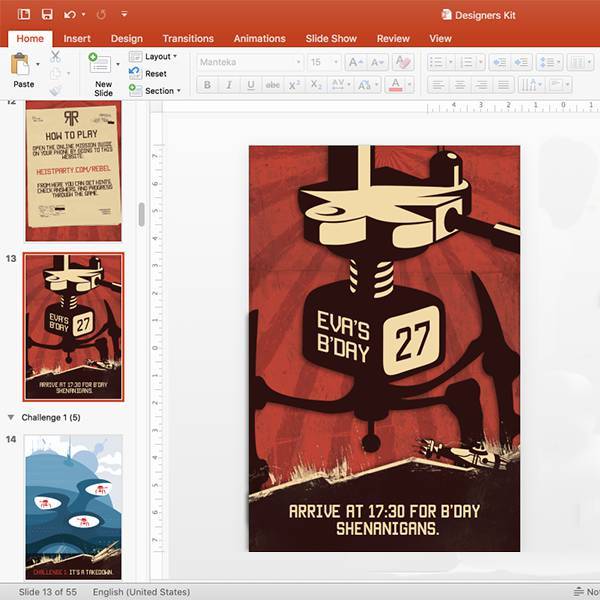Click the Format Painter brush icon

coord(55,91)
